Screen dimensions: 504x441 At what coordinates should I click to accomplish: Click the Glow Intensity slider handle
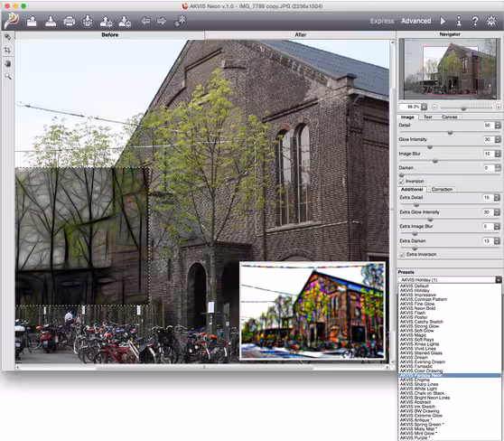[x=429, y=146]
